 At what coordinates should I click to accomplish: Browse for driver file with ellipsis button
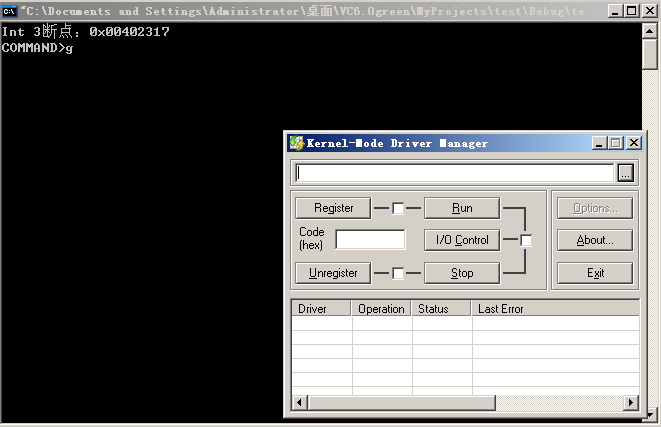click(625, 173)
